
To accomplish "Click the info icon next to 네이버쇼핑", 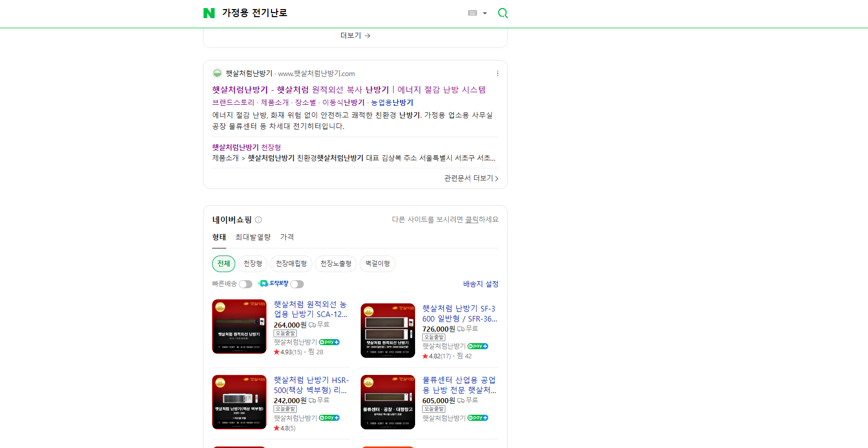I will [258, 220].
